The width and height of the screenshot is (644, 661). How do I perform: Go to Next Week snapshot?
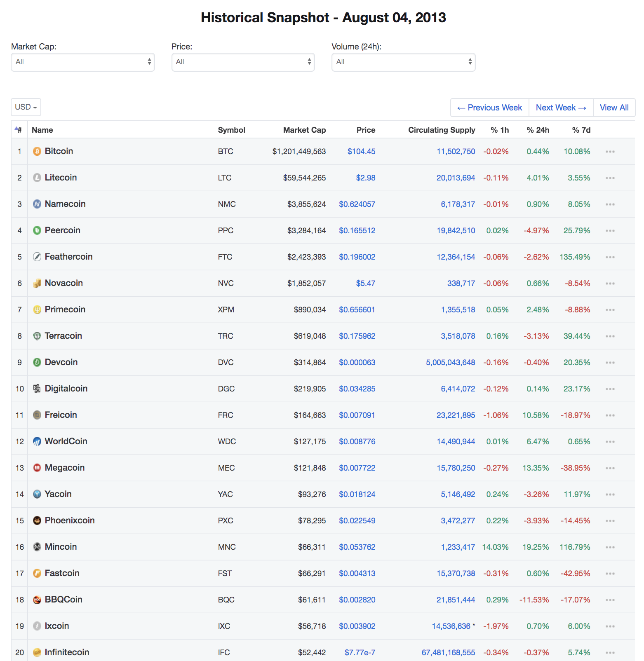[561, 108]
